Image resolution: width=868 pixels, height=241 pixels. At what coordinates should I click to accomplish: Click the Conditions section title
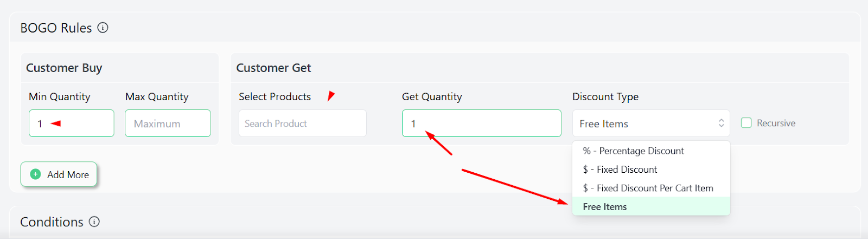tap(52, 222)
